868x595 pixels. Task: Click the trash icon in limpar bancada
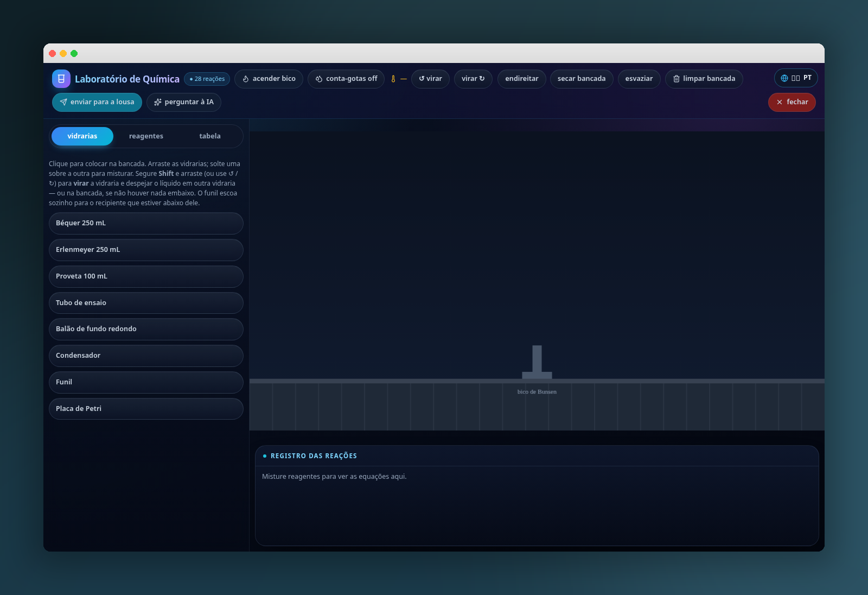676,79
